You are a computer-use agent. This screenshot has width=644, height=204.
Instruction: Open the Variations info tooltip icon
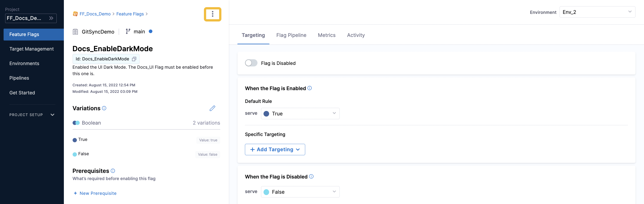tap(104, 108)
